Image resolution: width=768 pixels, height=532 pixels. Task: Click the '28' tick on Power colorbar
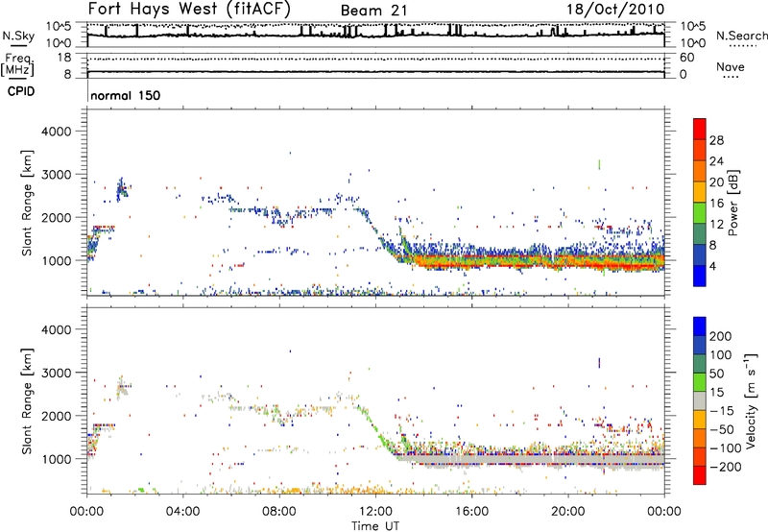[716, 140]
